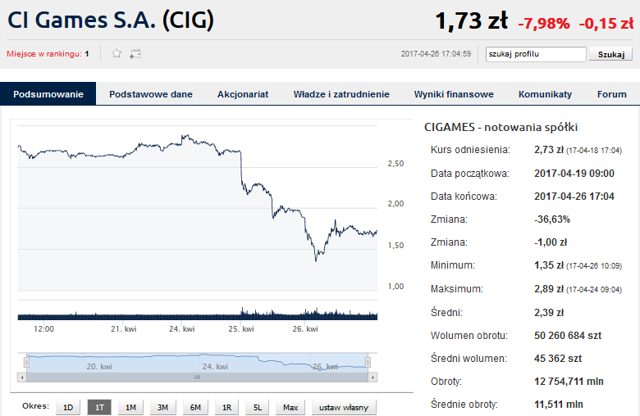Click the chart scrollbar left arrow
Image resolution: width=640 pixels, height=416 pixels.
click(x=22, y=377)
